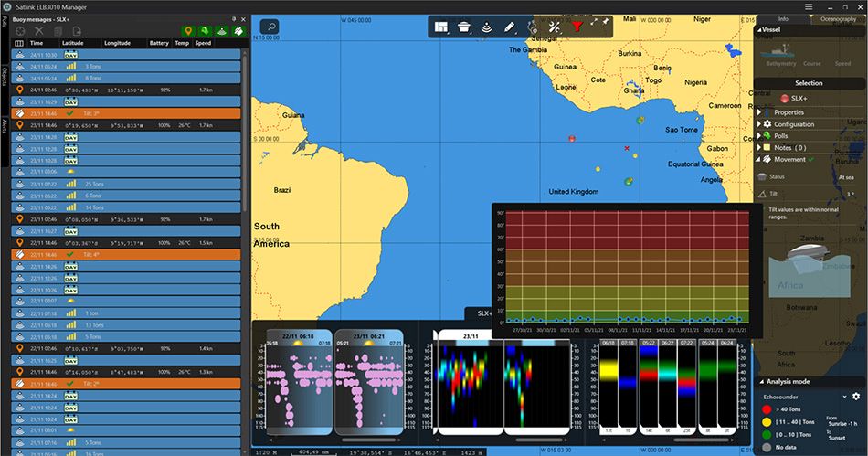
Task: Toggle the green position message filter
Action: (x=188, y=30)
